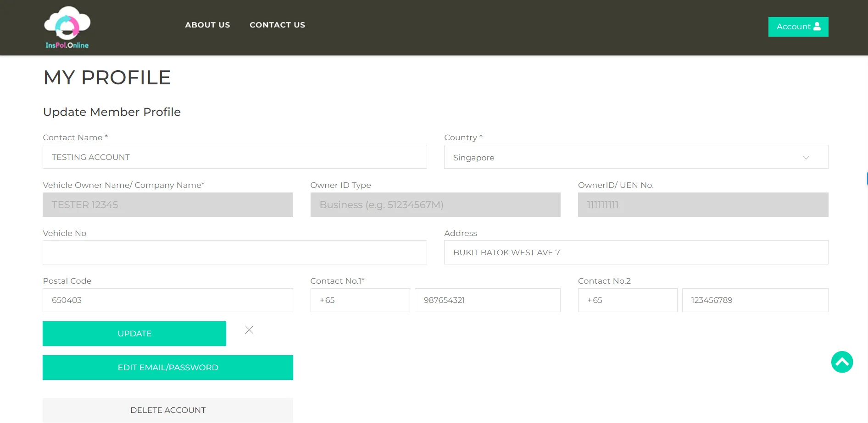The width and height of the screenshot is (868, 423).
Task: Click the X cancel icon beside Update
Action: click(249, 330)
